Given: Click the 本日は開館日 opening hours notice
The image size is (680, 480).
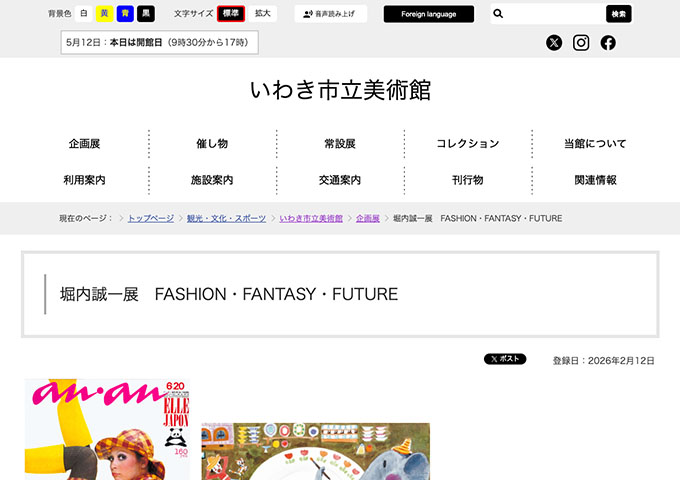Looking at the screenshot, I should [160, 42].
